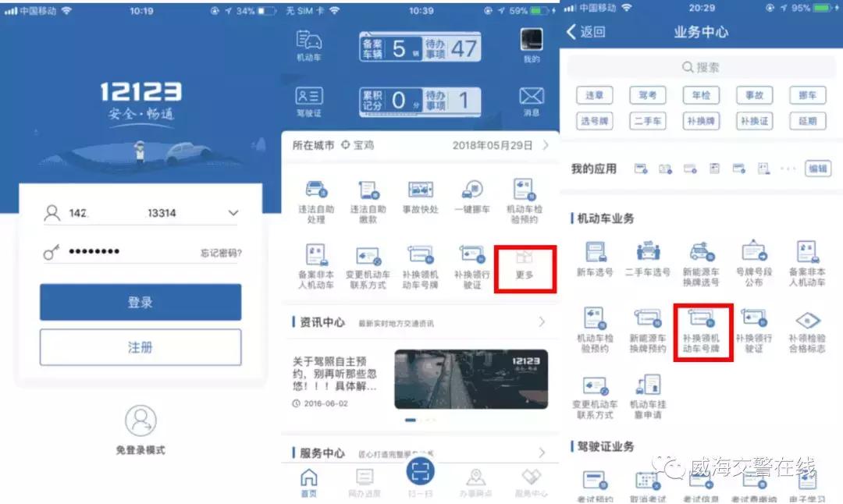
Task: Select the 新车选号 new car plate selection icon
Action: click(594, 259)
